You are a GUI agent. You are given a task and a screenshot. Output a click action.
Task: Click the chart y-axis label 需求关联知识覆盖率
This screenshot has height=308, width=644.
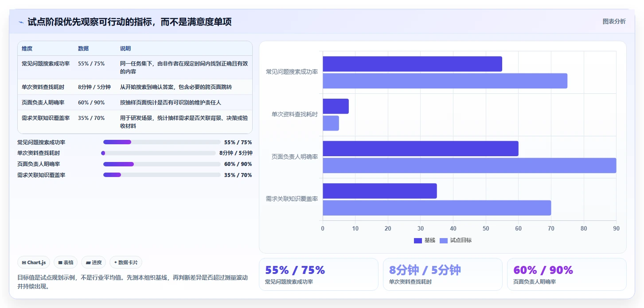click(x=292, y=199)
